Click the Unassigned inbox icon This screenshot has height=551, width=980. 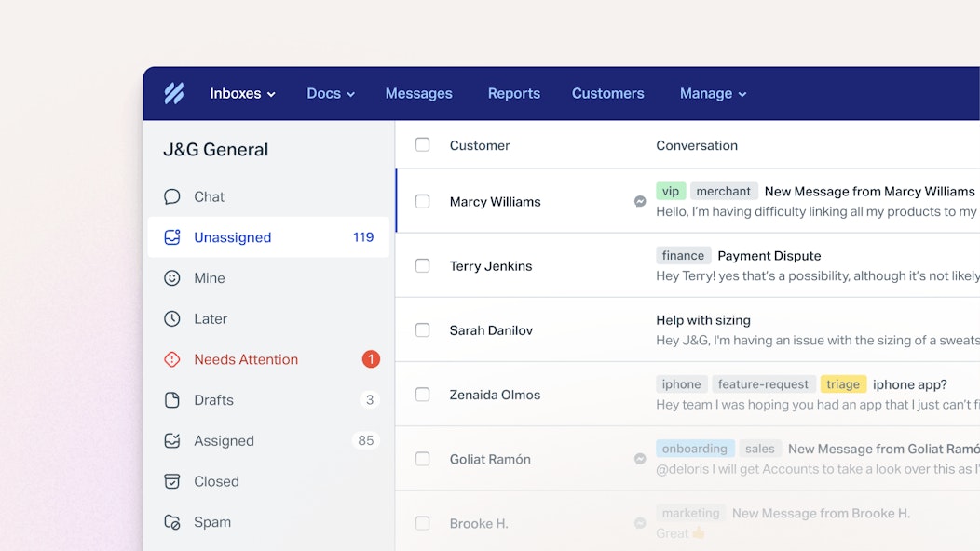(172, 237)
